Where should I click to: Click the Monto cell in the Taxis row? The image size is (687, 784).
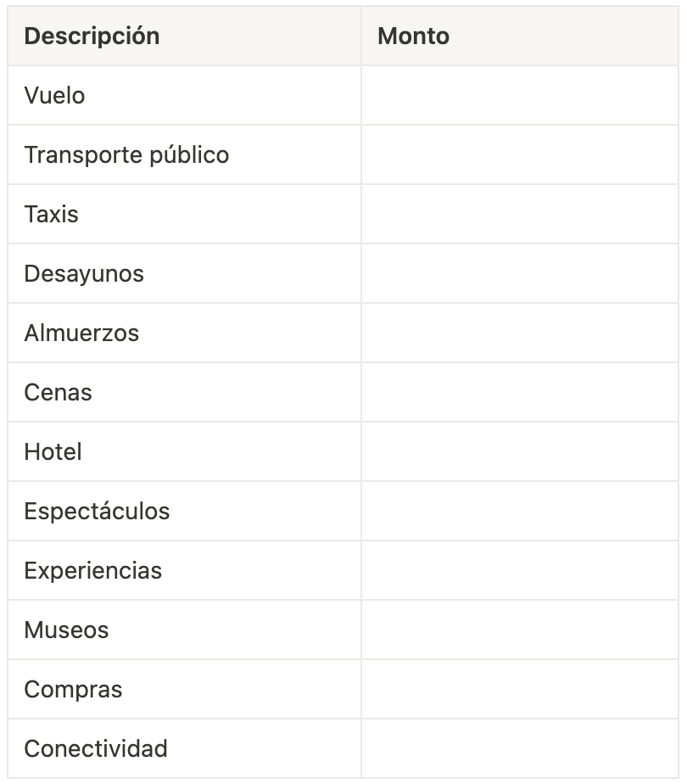[520, 215]
